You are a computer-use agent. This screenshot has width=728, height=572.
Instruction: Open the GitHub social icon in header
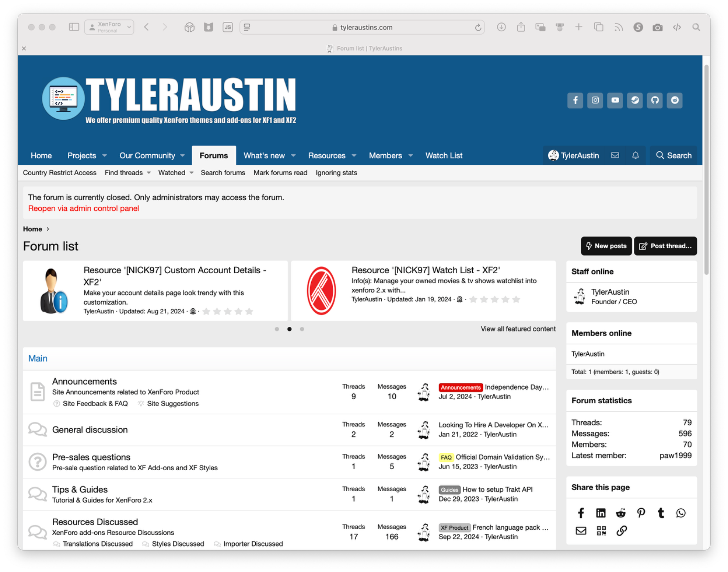[655, 100]
